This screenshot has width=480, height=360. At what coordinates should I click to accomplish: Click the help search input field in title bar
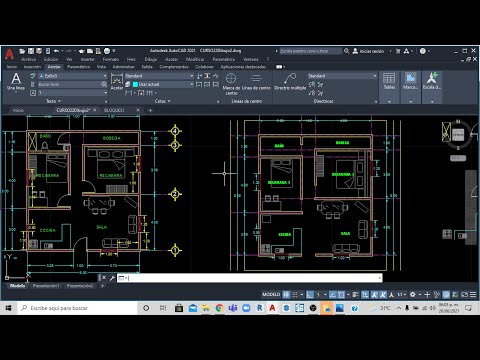click(x=310, y=51)
